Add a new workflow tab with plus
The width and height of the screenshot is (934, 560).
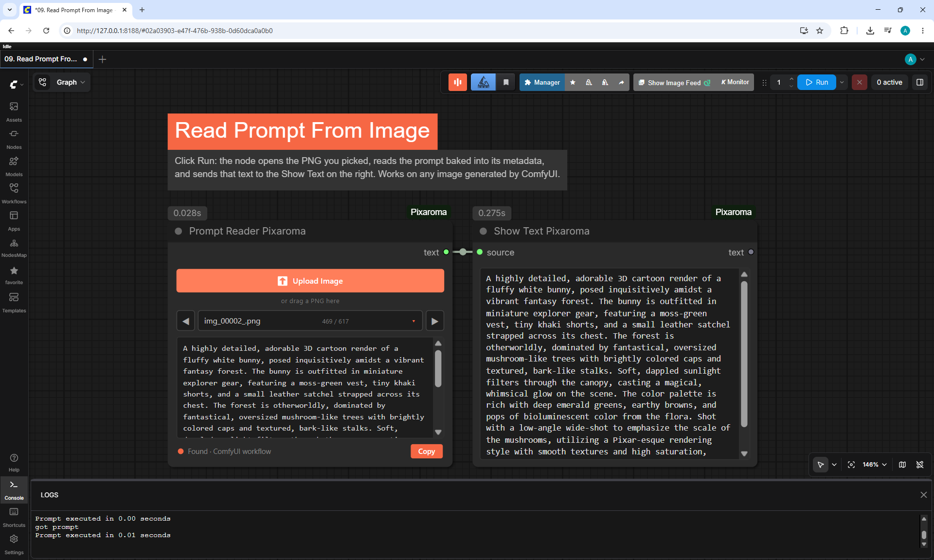pyautogui.click(x=102, y=59)
